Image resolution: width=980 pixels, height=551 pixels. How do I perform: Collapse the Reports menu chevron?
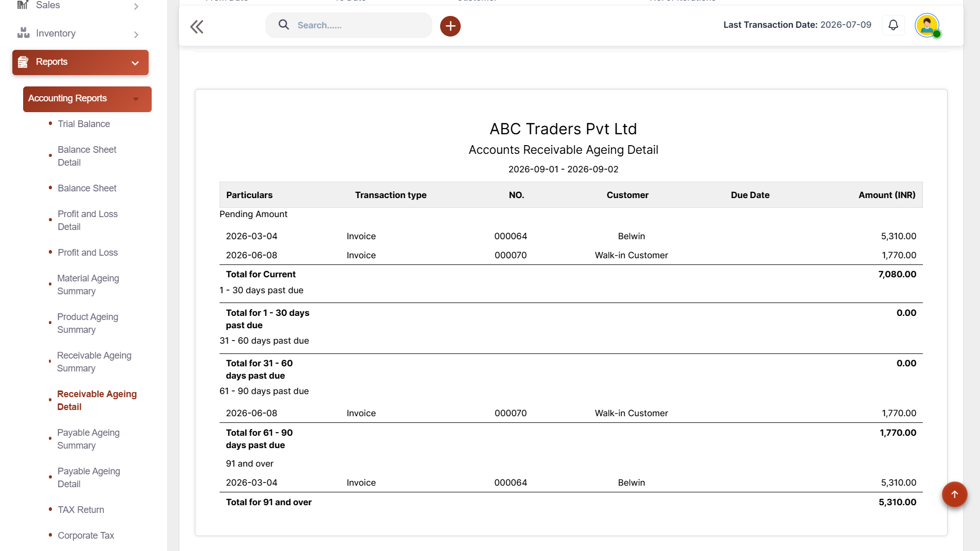[135, 63]
